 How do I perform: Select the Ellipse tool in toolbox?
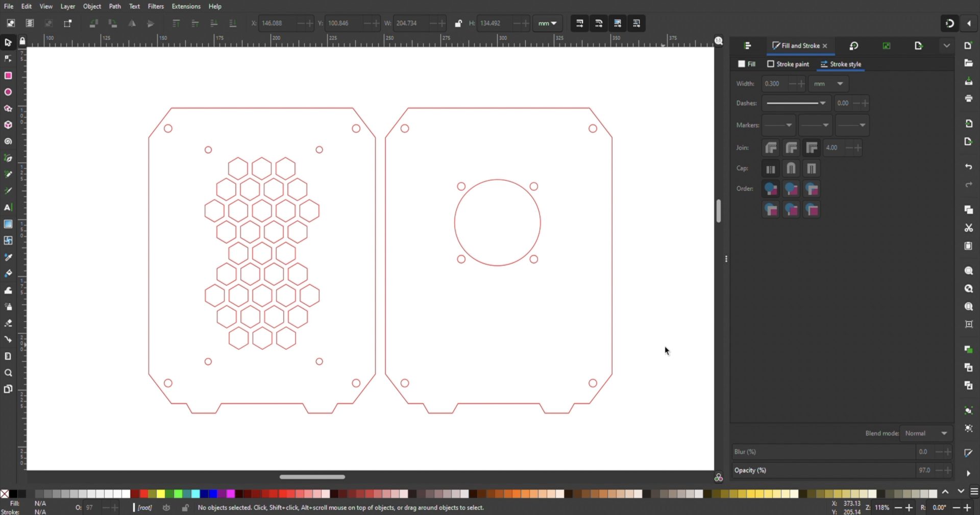point(8,92)
